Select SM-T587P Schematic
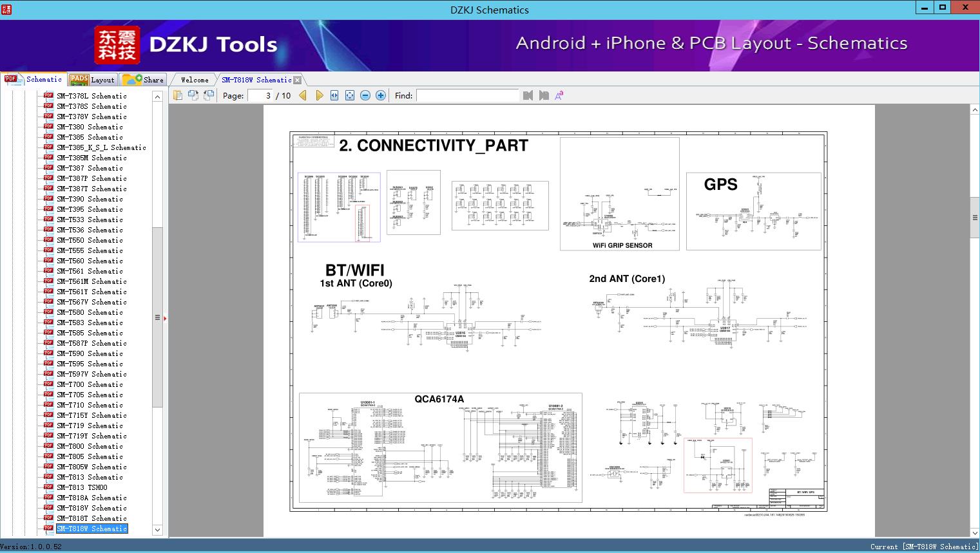 [x=91, y=343]
